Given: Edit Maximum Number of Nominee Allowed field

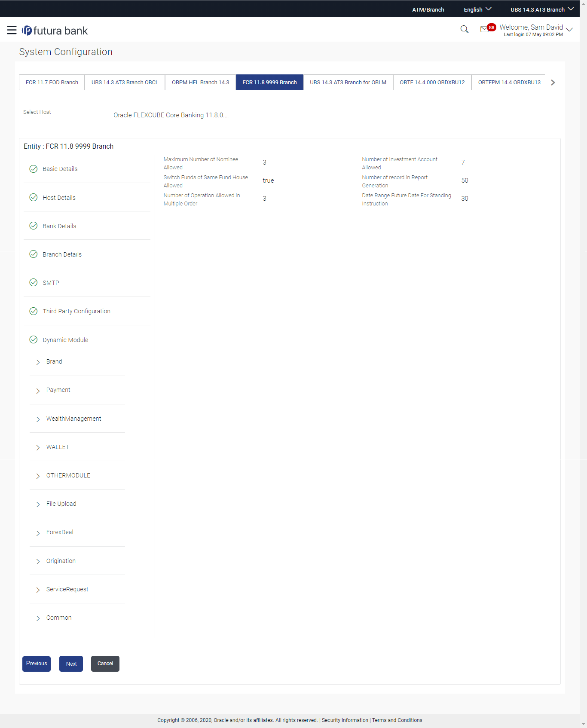Looking at the screenshot, I should (x=308, y=162).
